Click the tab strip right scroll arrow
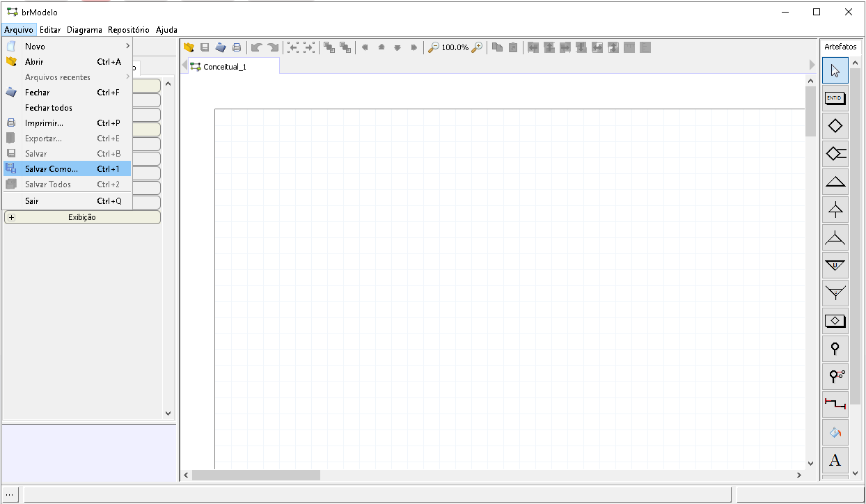The width and height of the screenshot is (866, 504). (812, 65)
